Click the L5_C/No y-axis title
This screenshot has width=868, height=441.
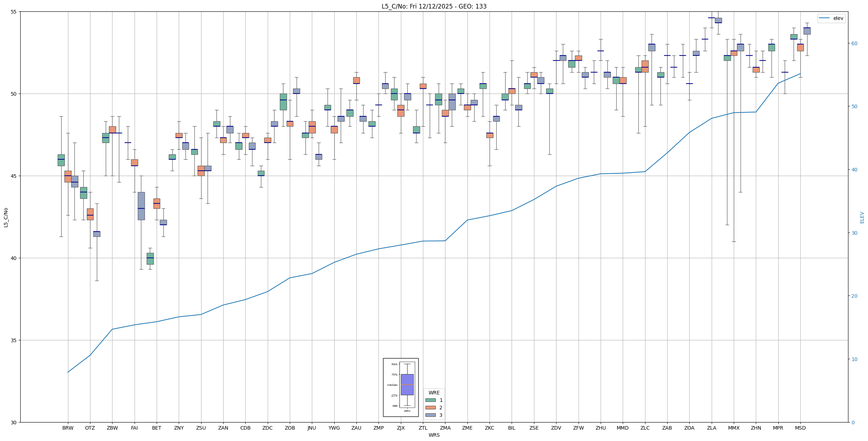(x=6, y=217)
